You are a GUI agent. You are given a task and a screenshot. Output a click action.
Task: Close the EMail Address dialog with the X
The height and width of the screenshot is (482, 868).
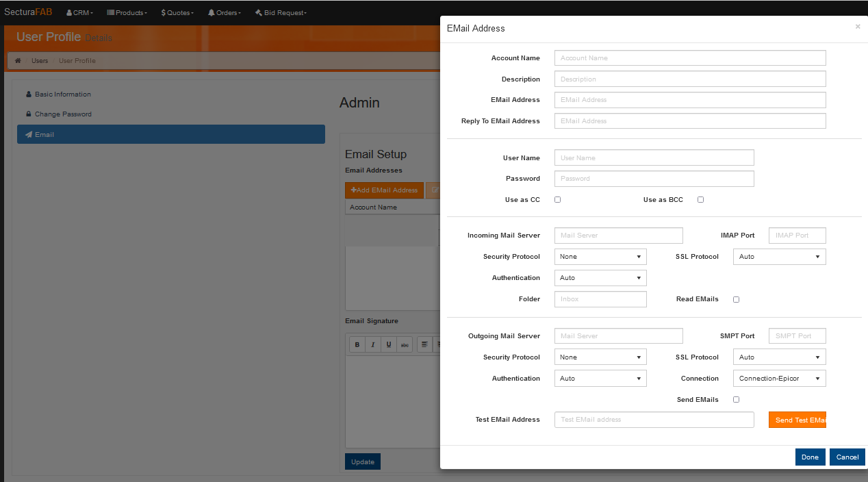click(x=857, y=27)
